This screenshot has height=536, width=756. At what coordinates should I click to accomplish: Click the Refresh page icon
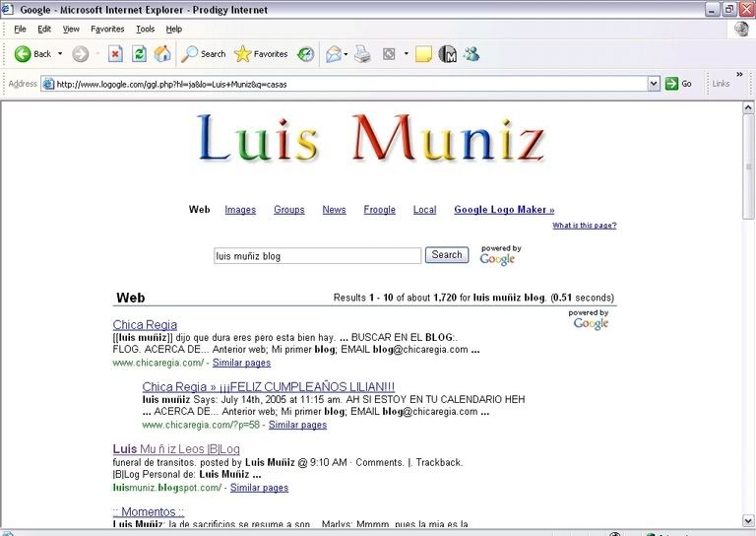140,54
